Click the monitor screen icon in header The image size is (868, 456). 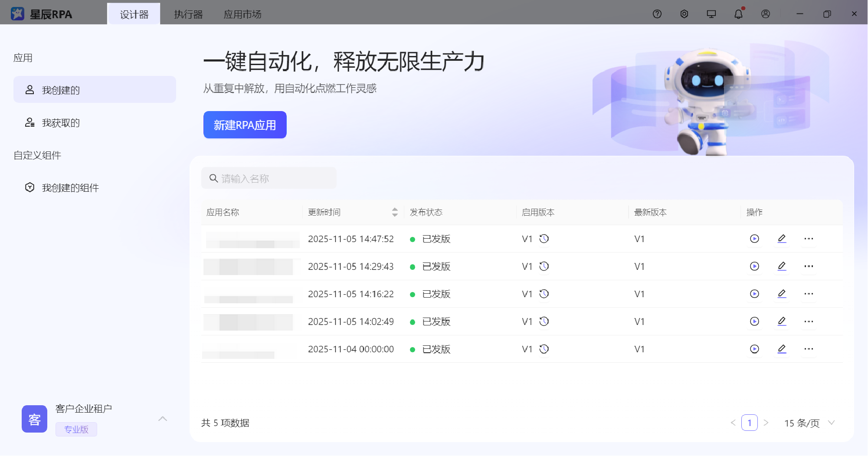pos(711,14)
